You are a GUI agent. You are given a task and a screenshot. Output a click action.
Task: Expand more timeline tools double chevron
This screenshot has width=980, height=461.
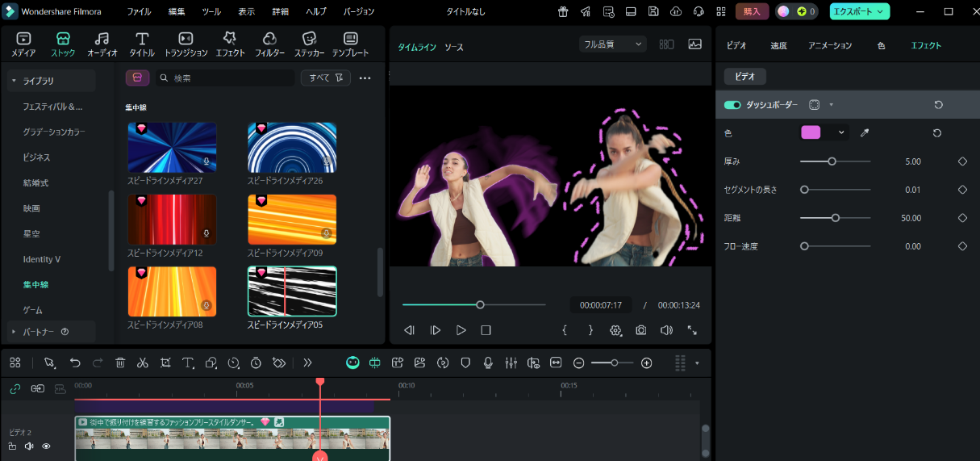click(307, 363)
